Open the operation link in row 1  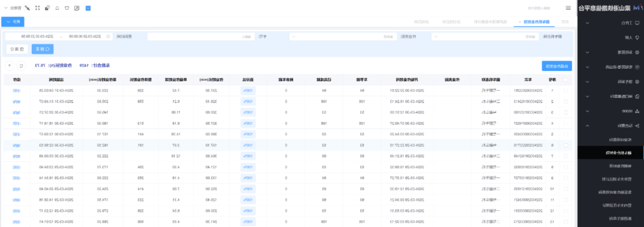(x=17, y=90)
